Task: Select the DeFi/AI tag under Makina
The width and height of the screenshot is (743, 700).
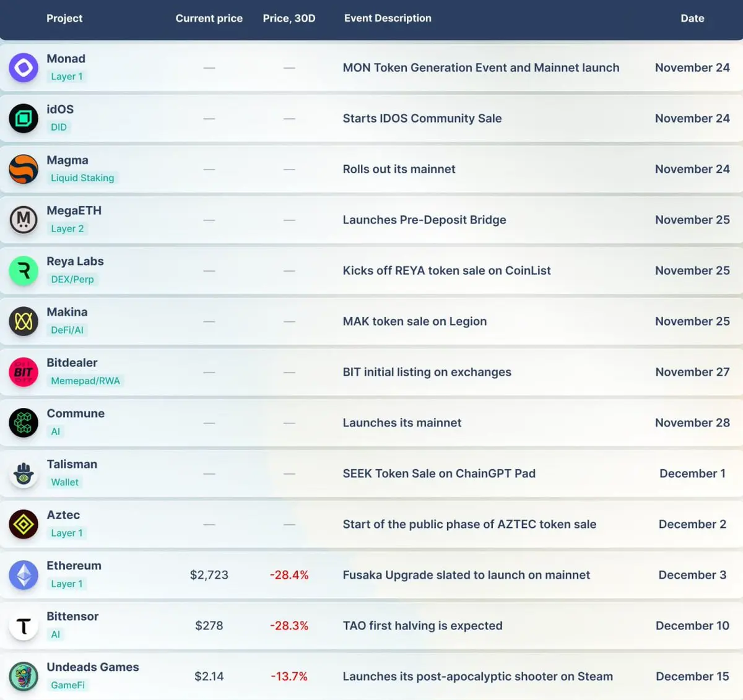Action: (x=67, y=331)
